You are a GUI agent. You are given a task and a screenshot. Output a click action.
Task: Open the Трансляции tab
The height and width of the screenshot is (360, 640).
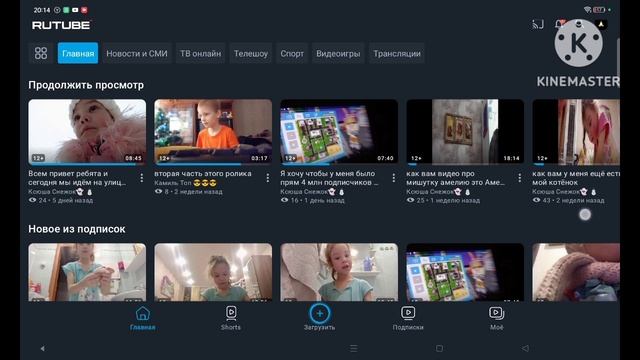pos(397,53)
